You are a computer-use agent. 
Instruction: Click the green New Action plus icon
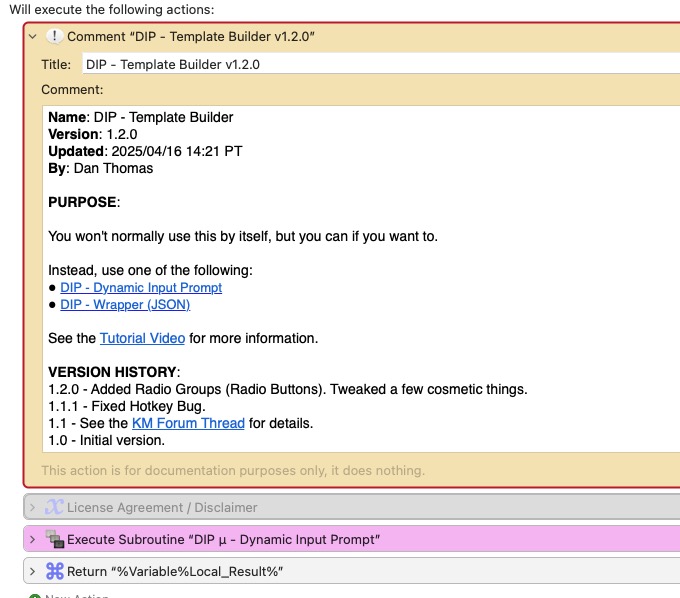click(35, 596)
